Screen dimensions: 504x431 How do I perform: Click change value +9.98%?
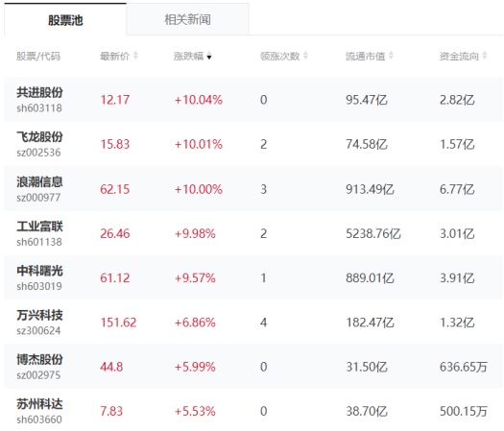point(195,233)
